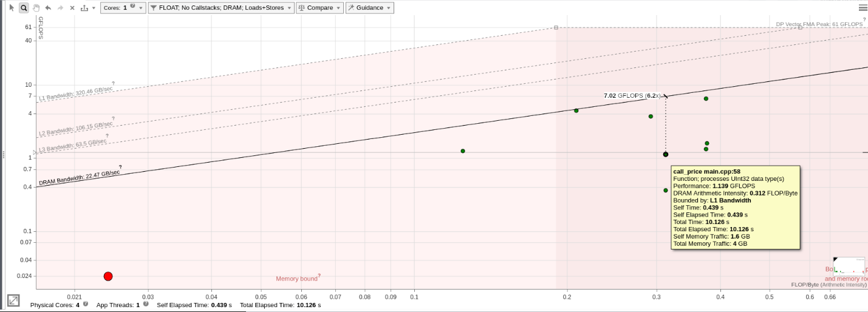
Task: Click the DP Vector FMA Peak: 61 GFLOPS label
Action: [819, 24]
